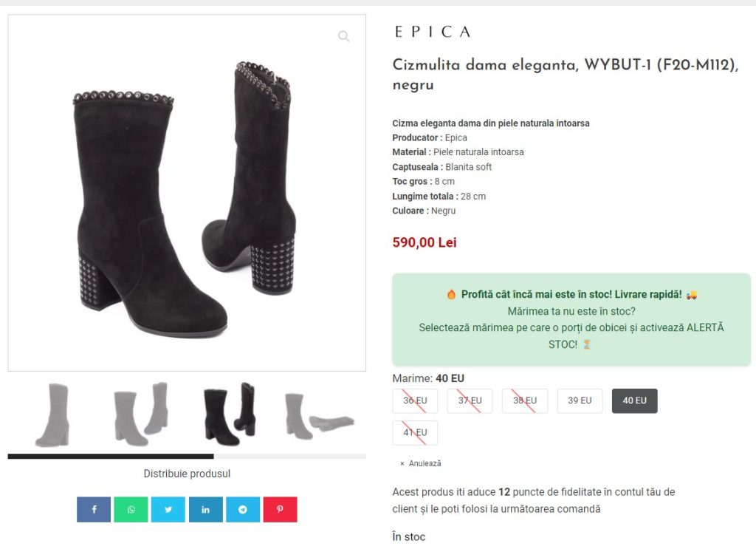Share product on Facebook
The height and width of the screenshot is (549, 756).
point(94,509)
